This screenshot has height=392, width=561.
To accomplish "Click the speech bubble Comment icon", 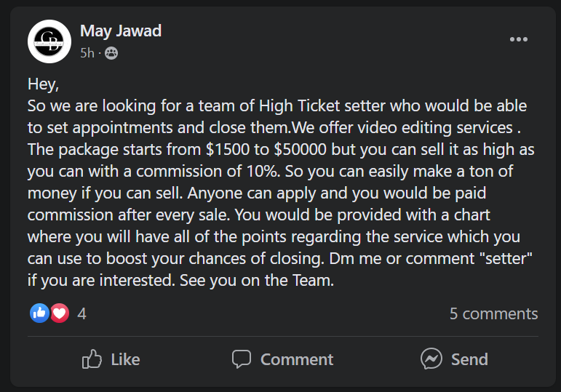I will [x=242, y=359].
